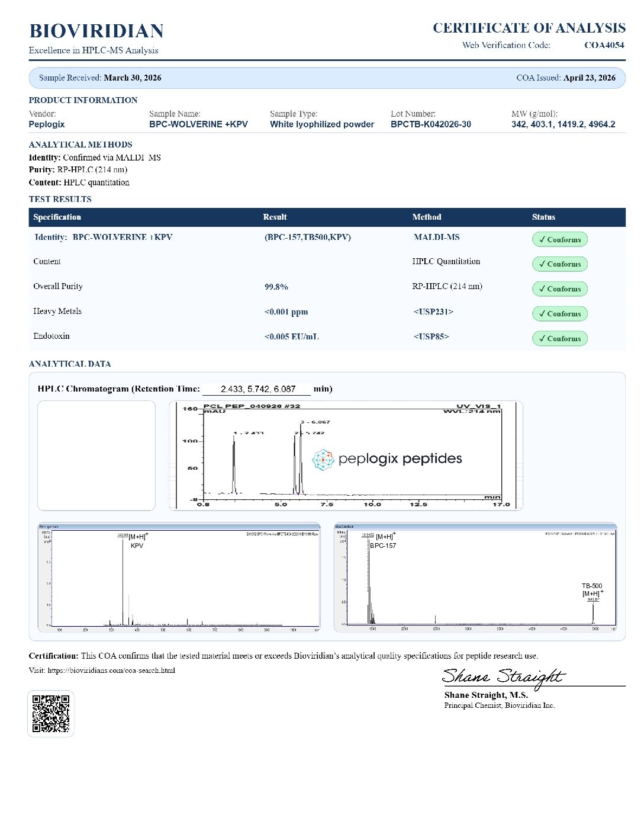Click the Shane Straight signature
Viewport: 644px width, 834px height.
point(504,677)
